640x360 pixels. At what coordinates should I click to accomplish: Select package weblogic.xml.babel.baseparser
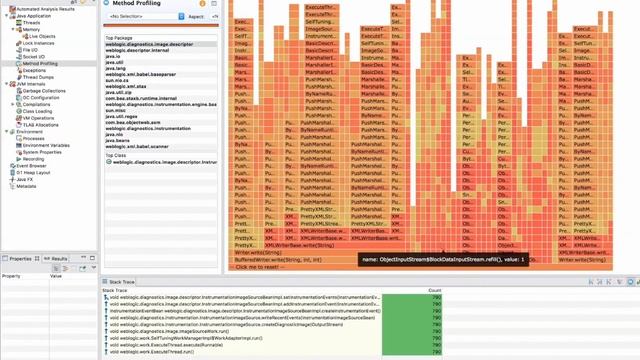(x=161, y=74)
